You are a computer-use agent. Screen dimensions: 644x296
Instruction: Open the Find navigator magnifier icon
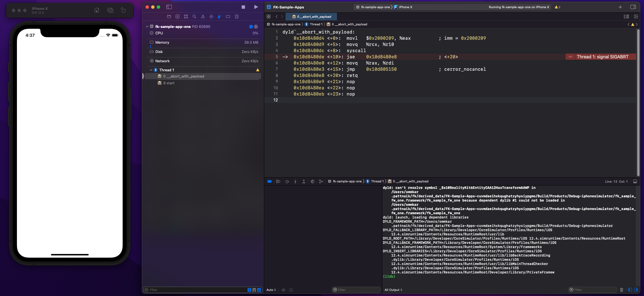point(194,17)
